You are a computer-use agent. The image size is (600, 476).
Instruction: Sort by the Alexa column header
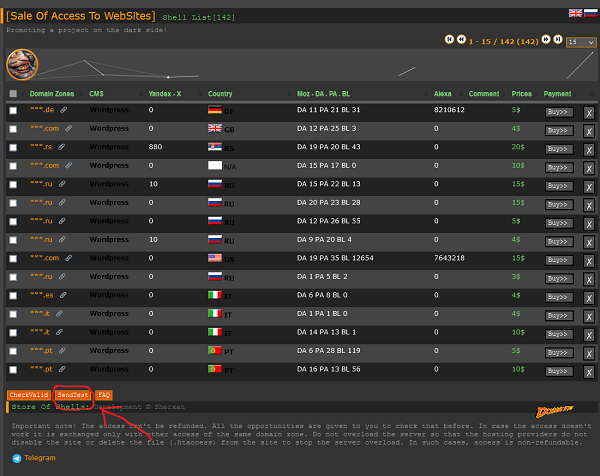(442, 94)
